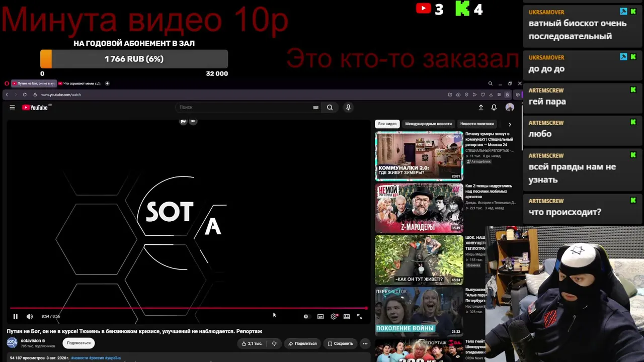Viewport: 644px width, 362px height.
Task: Open a new browser tab
Action: pos(107,83)
